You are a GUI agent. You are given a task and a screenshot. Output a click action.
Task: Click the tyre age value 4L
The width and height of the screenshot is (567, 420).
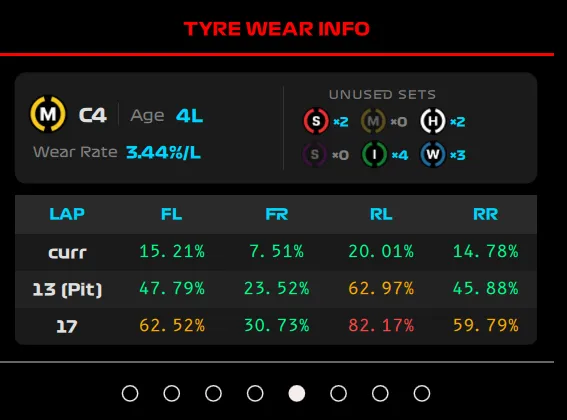tap(189, 116)
